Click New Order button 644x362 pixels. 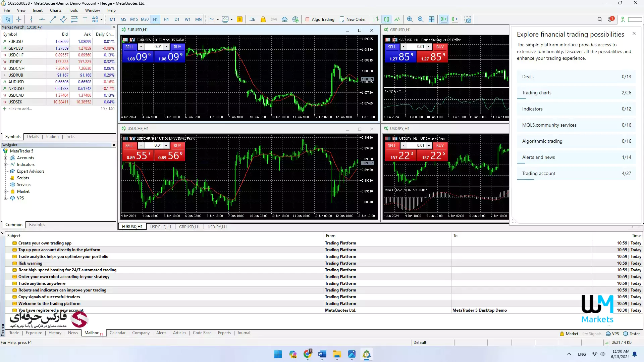click(353, 19)
